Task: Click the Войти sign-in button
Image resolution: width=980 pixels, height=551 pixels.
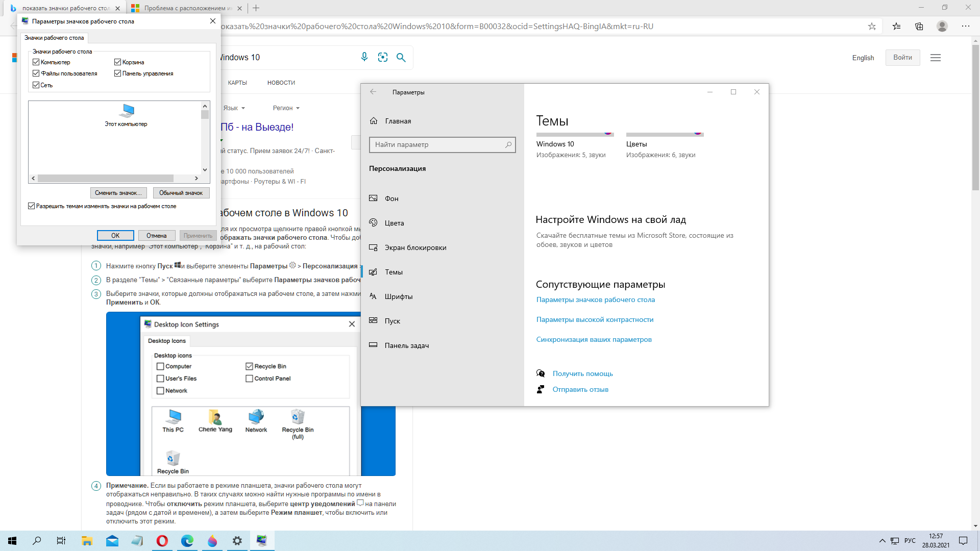Action: click(902, 58)
